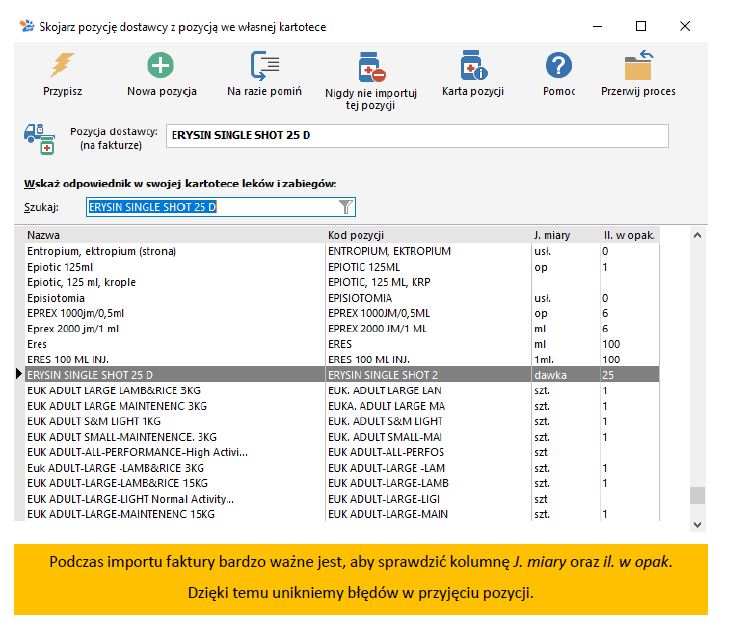Image resolution: width=734 pixels, height=629 pixels.
Task: Click Przerwij proces folder icon
Action: [639, 65]
